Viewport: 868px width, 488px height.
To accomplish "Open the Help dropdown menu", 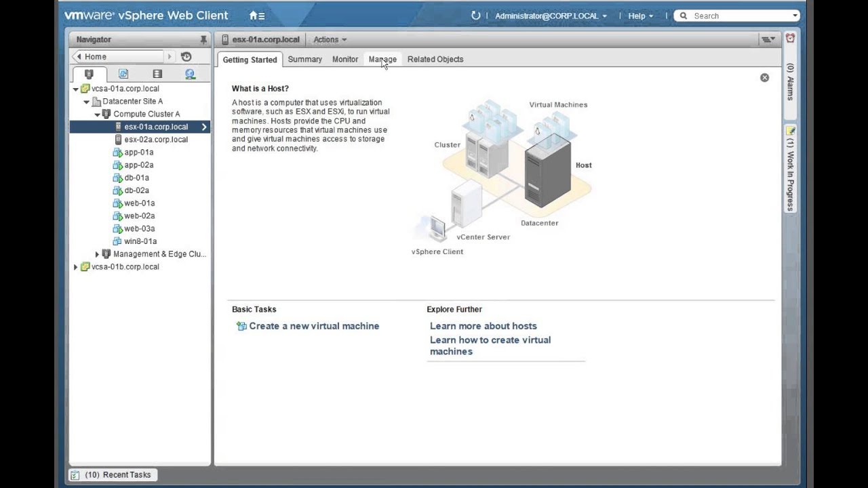I will 641,16.
